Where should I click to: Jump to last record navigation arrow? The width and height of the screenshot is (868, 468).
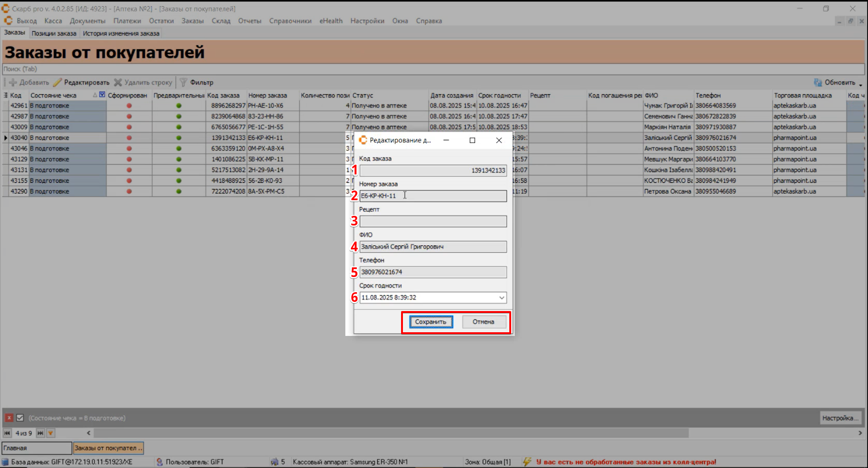41,433
